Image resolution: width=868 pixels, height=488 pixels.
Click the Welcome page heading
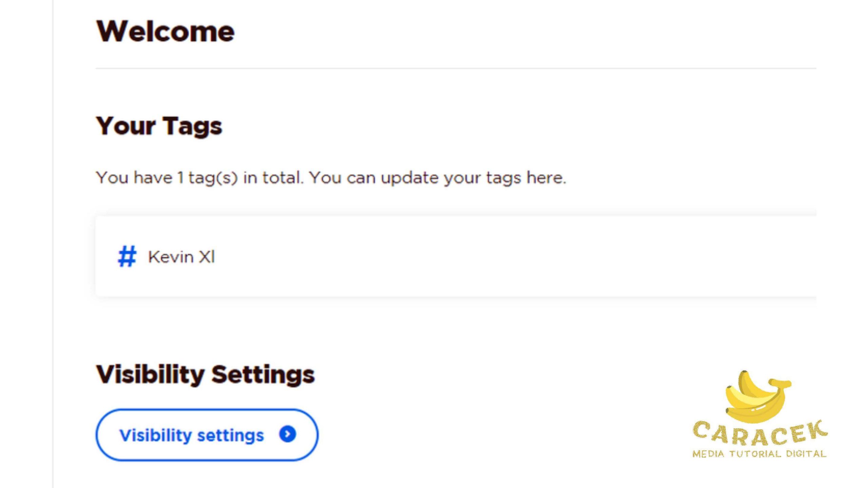tap(165, 32)
